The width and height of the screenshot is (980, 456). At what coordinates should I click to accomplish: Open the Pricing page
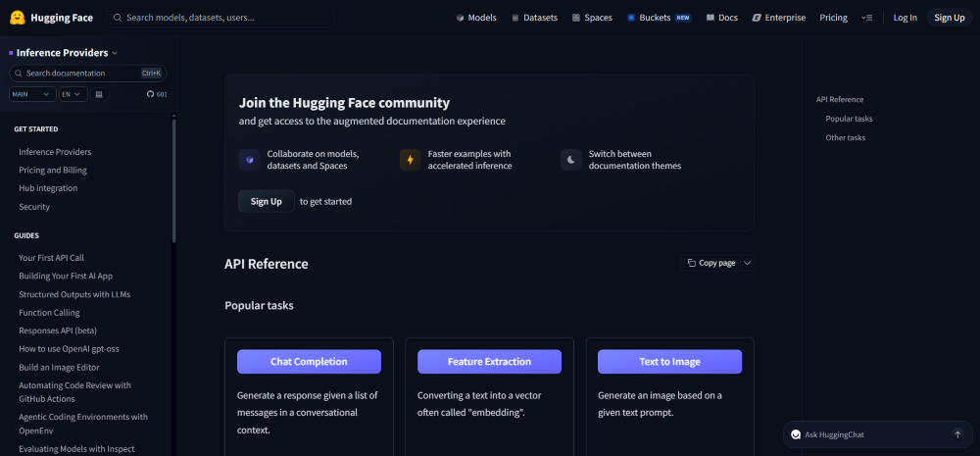pyautogui.click(x=833, y=18)
